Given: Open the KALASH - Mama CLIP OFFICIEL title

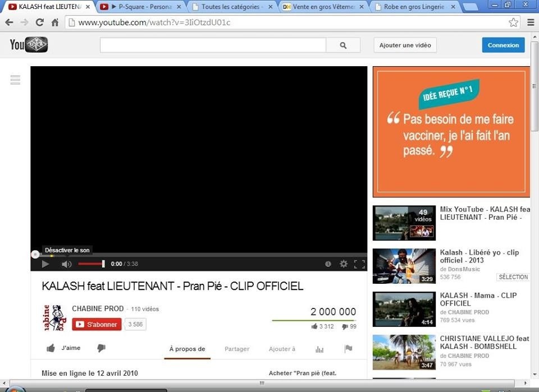Looking at the screenshot, I should tap(478, 299).
